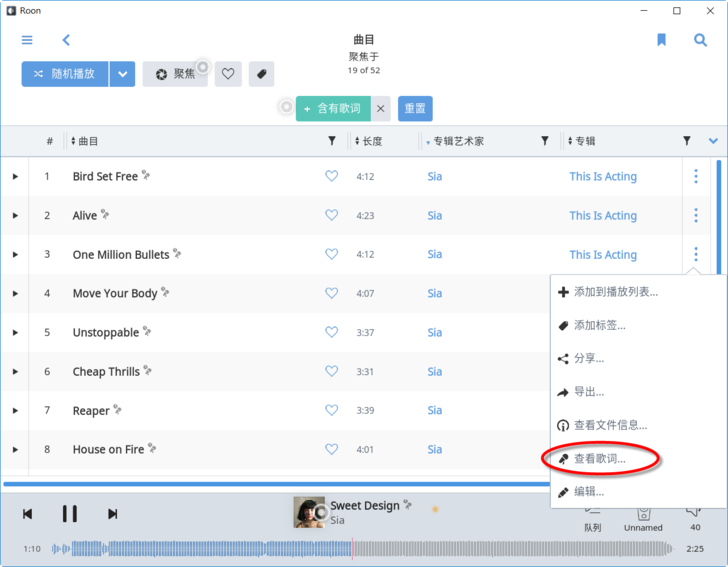Image resolution: width=728 pixels, height=567 pixels.
Task: Click the 重置 reset button
Action: pos(415,109)
